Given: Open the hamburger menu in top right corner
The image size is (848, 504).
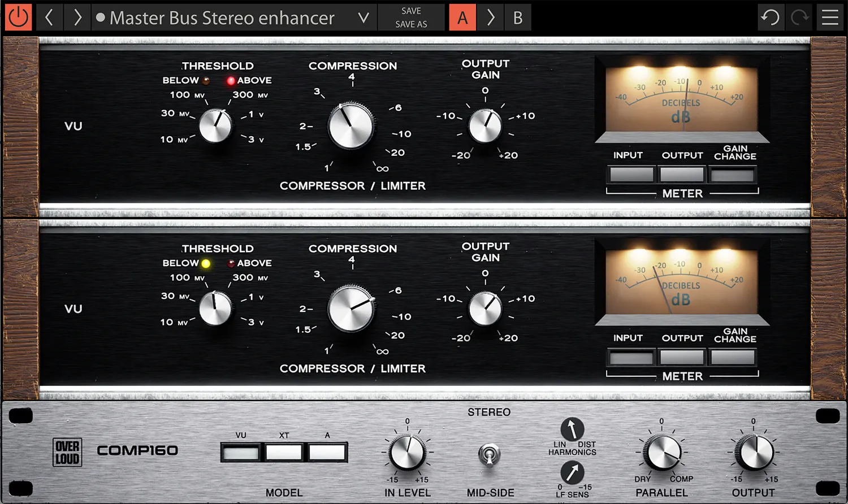Looking at the screenshot, I should point(829,18).
